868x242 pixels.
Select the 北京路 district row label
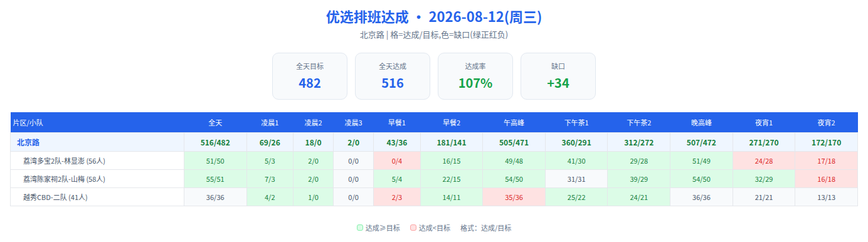(97, 142)
